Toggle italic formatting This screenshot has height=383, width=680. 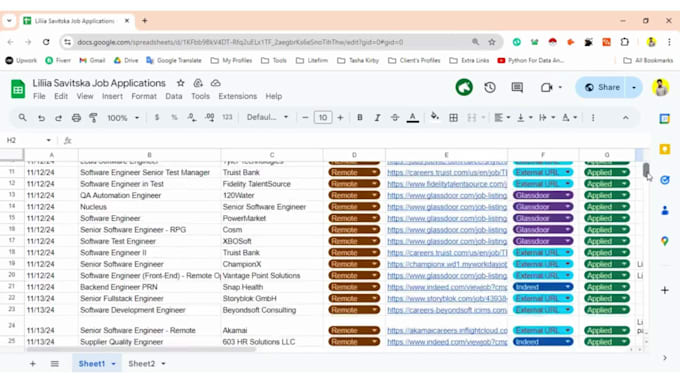pos(377,118)
